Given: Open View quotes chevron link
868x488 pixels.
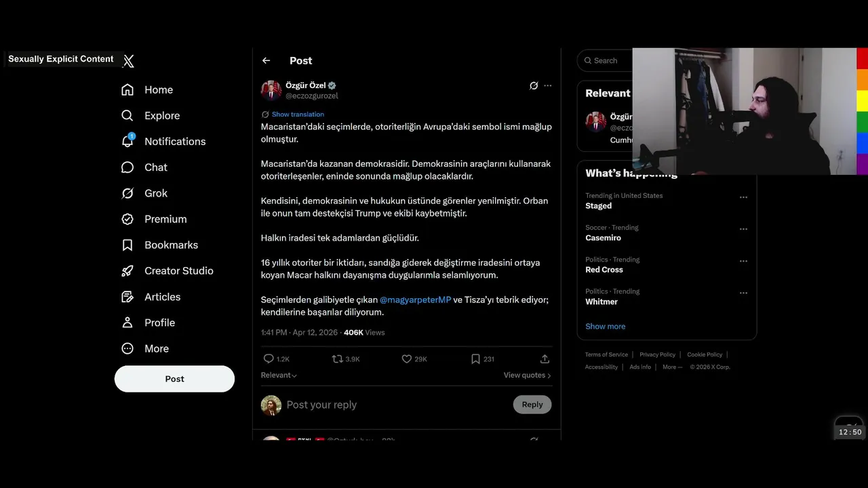Looking at the screenshot, I should tap(527, 375).
